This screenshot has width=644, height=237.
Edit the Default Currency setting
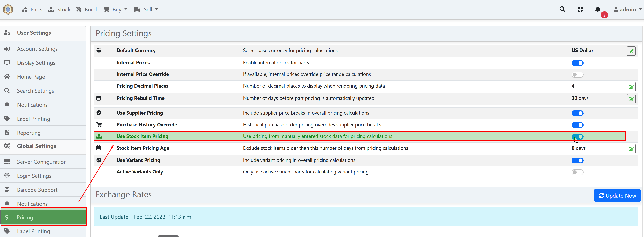pos(631,51)
